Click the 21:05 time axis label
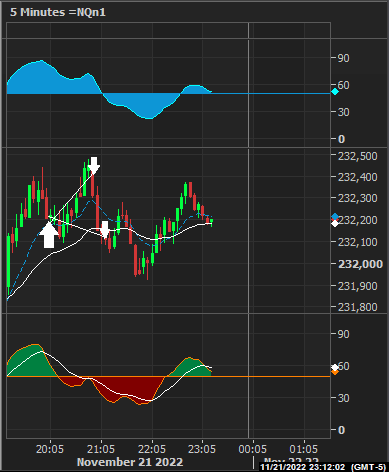This screenshot has width=389, height=472. tap(101, 449)
